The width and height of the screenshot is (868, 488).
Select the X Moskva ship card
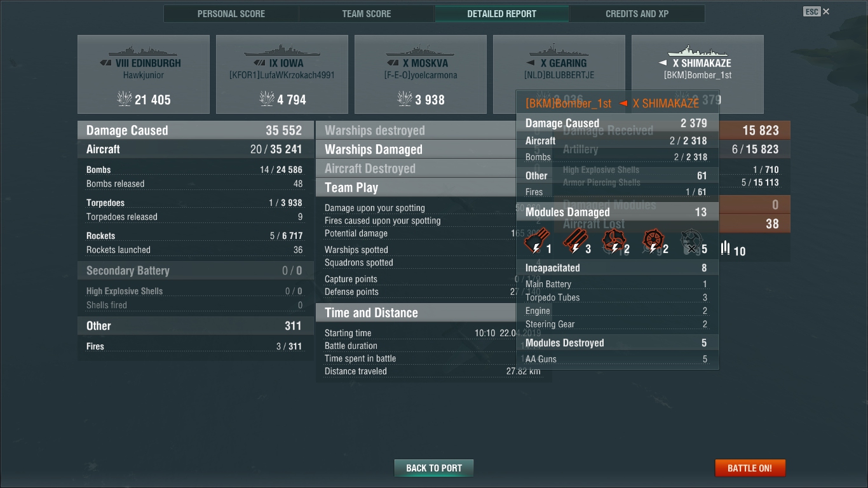pyautogui.click(x=421, y=74)
